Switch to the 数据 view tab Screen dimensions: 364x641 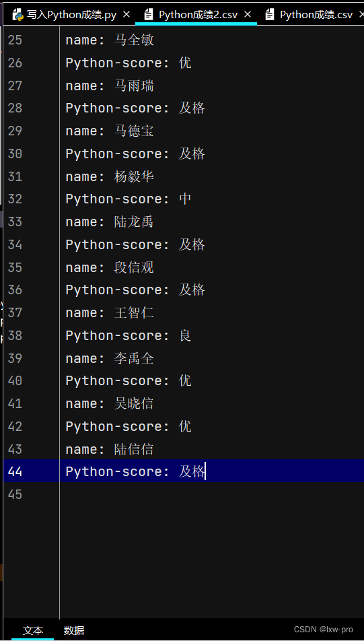pyautogui.click(x=74, y=630)
